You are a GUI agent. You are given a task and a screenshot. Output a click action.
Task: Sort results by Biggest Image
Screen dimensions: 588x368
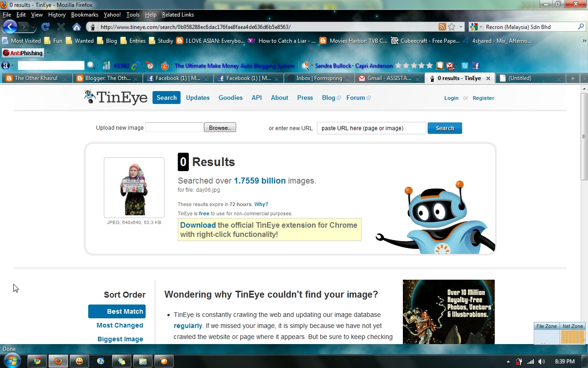pyautogui.click(x=120, y=339)
